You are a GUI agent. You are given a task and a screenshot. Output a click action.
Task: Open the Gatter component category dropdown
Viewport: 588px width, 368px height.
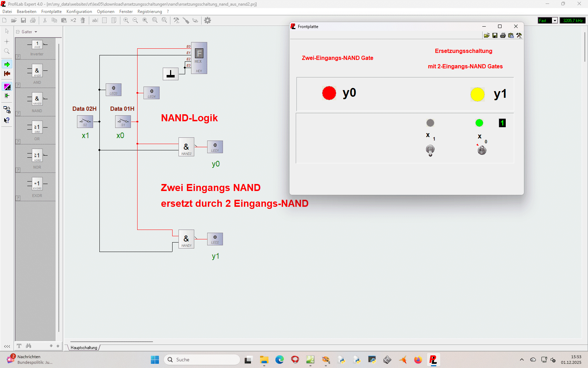coord(27,32)
